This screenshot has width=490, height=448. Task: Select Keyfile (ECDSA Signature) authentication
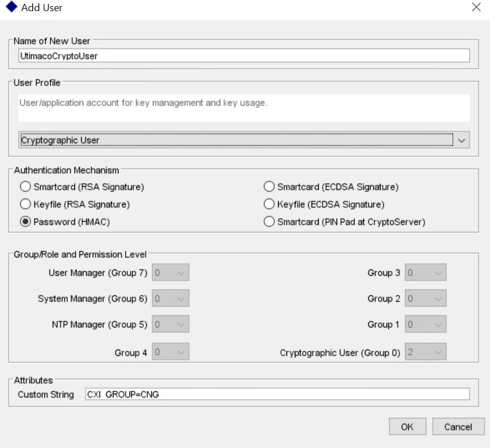click(x=324, y=204)
